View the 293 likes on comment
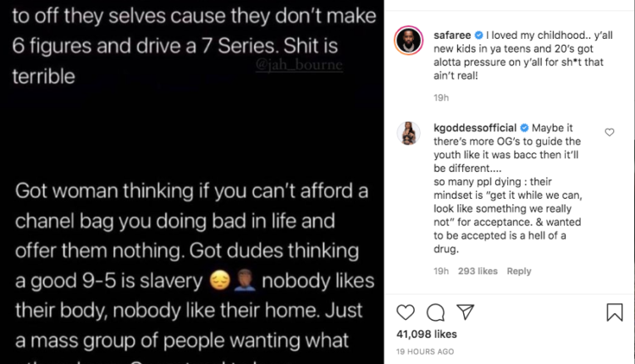 (x=478, y=271)
